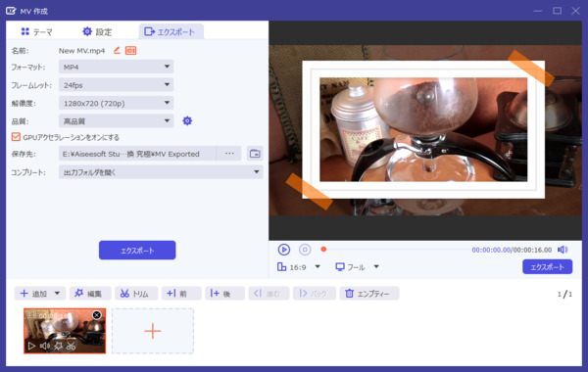Toggle the GPUアクセラレーション checkbox

point(16,137)
